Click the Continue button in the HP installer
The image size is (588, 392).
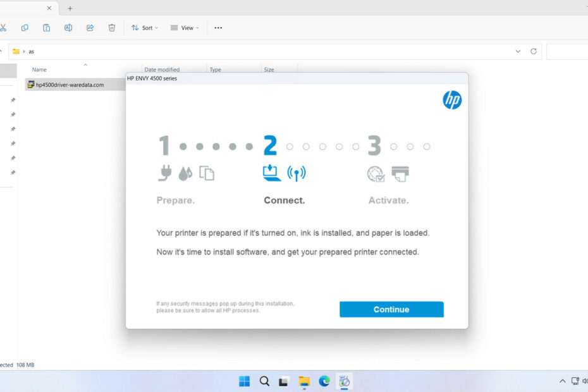pyautogui.click(x=391, y=309)
